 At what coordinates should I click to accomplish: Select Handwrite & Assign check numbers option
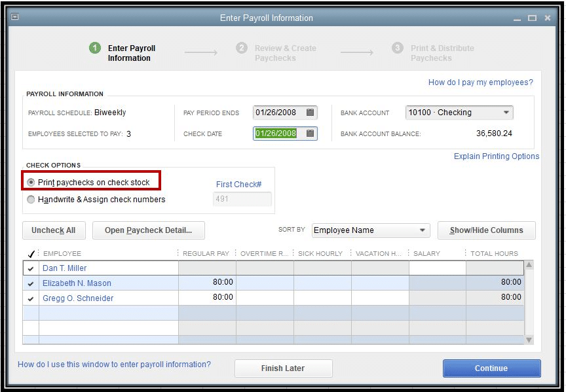[x=31, y=200]
